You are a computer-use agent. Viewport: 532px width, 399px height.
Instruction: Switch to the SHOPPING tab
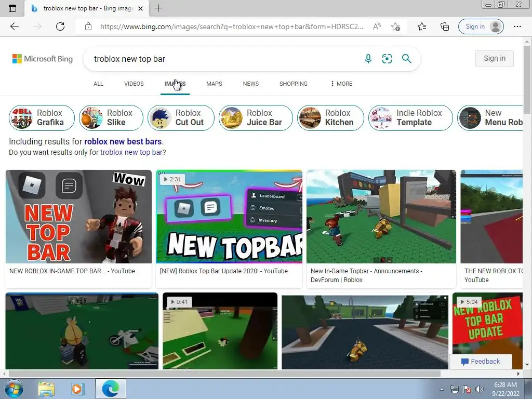click(x=293, y=84)
